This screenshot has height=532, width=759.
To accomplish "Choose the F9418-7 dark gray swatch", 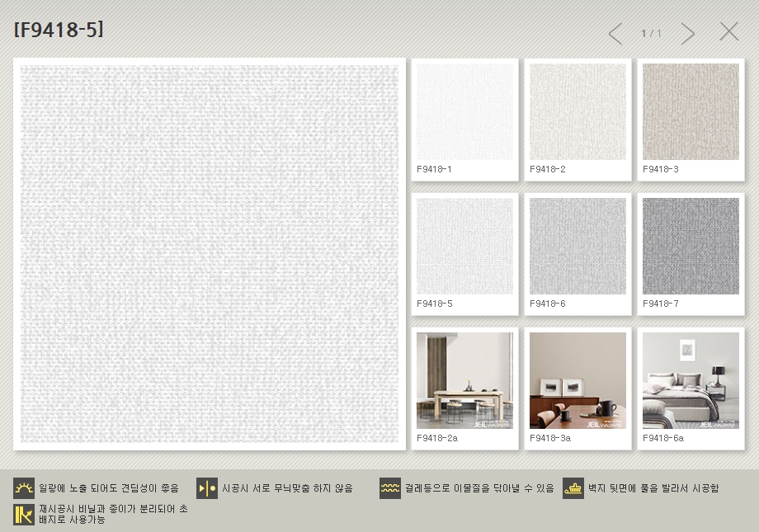I will point(691,247).
